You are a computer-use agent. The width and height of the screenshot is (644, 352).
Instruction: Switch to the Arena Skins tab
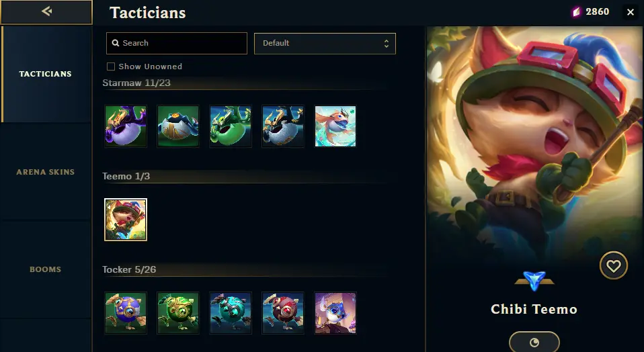[46, 172]
